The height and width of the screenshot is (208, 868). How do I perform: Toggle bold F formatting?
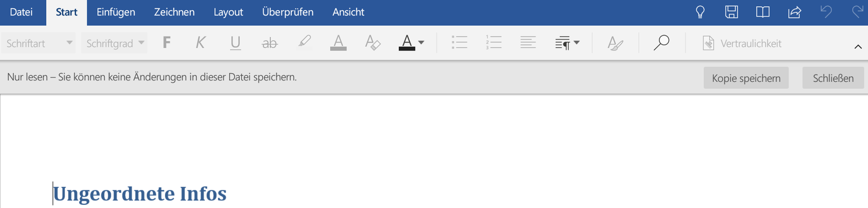(x=166, y=43)
